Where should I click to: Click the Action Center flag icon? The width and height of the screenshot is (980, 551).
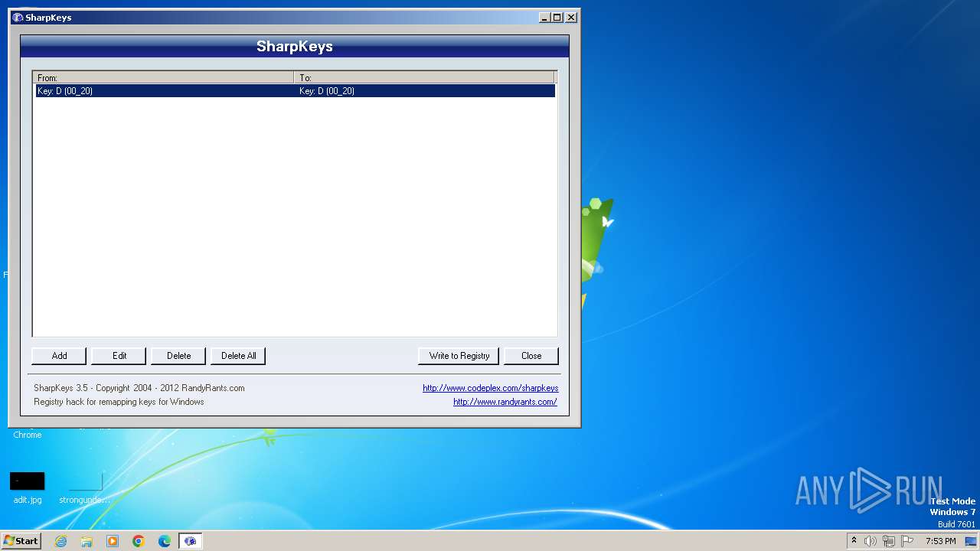click(x=907, y=541)
